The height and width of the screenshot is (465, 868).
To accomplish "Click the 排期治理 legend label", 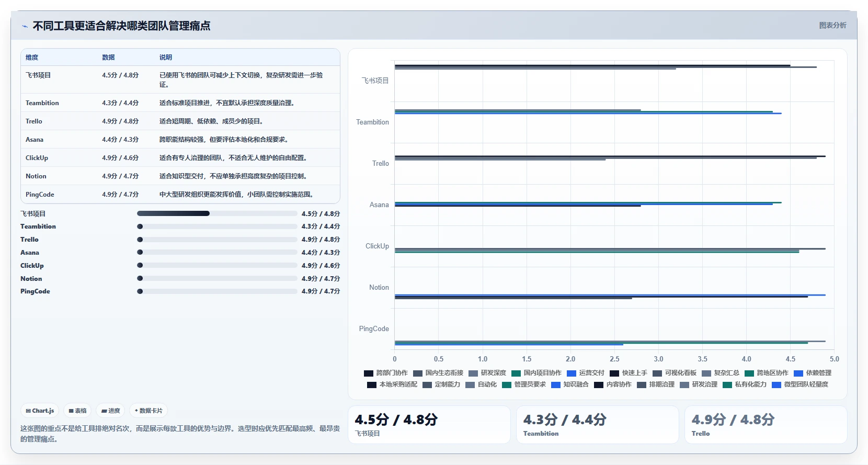I will tap(662, 384).
